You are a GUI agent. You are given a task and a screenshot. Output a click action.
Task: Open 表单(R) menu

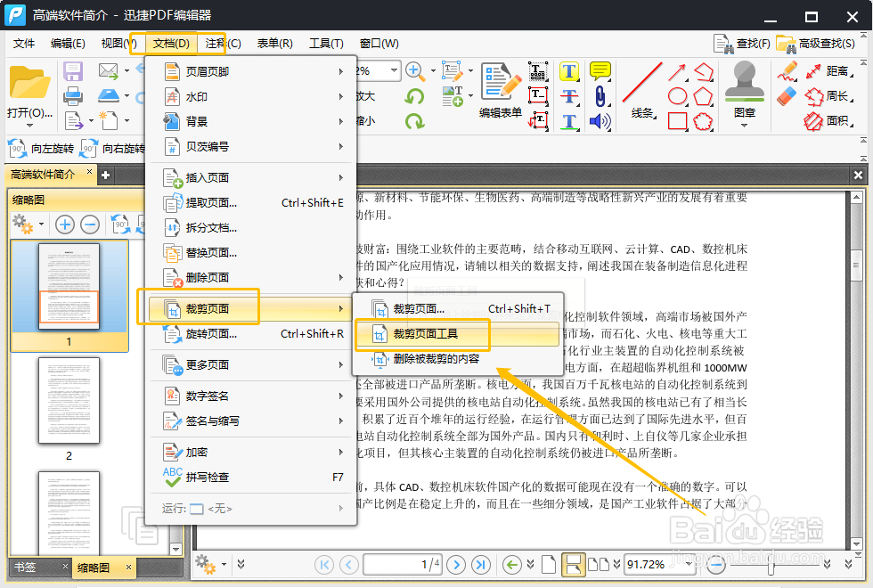point(275,44)
